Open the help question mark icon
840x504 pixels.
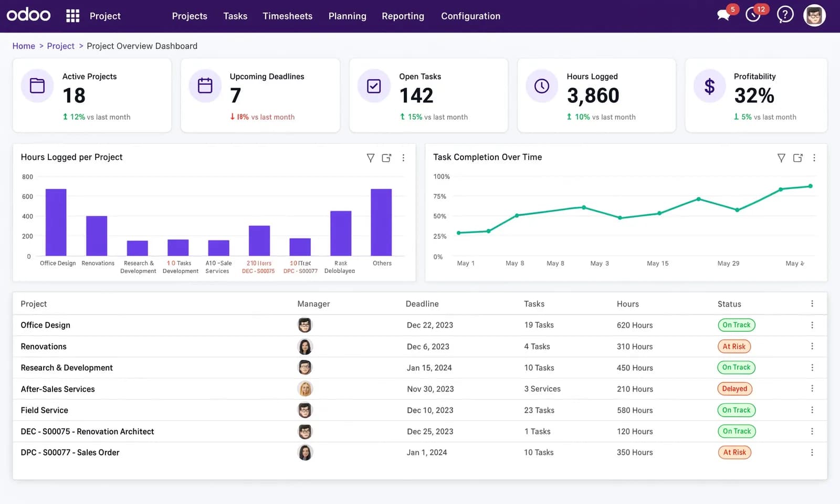point(785,15)
